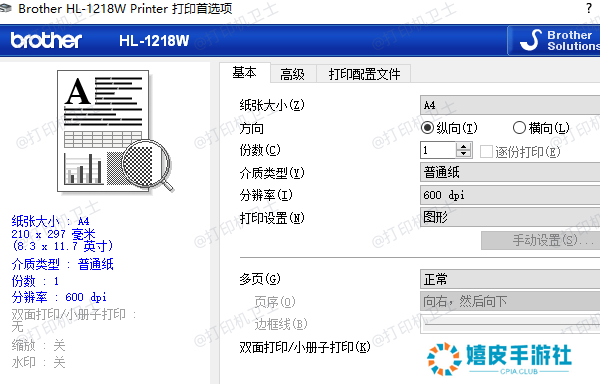Click the 介质类型 : 普通纸 summary text
Screen dimensions: 600x384
pyautogui.click(x=62, y=264)
